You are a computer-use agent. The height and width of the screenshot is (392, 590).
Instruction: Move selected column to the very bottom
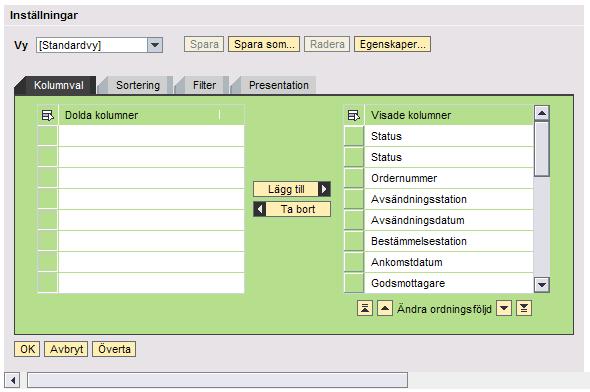524,308
